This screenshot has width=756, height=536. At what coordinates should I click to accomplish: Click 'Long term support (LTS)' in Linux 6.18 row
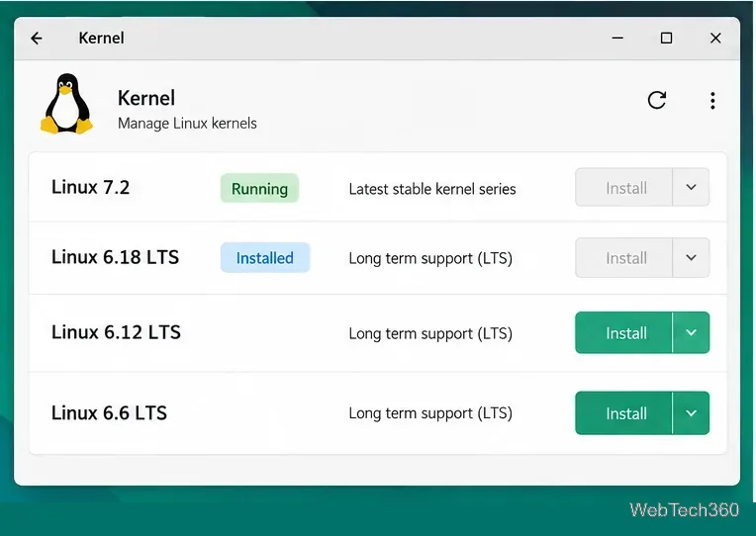point(430,258)
